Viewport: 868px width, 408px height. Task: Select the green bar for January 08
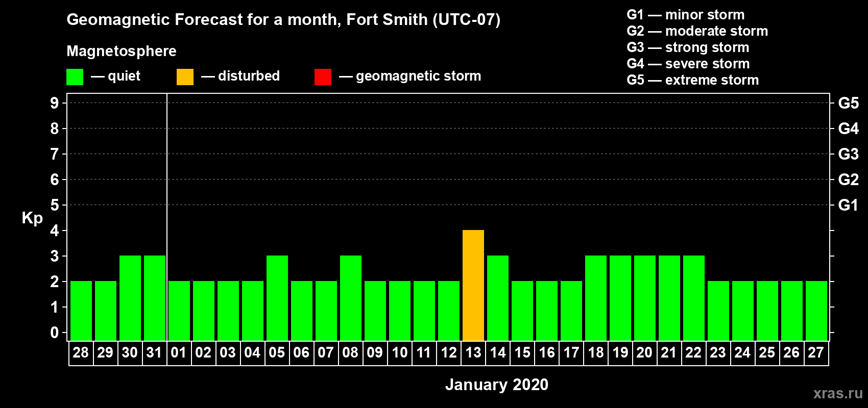tap(351, 298)
